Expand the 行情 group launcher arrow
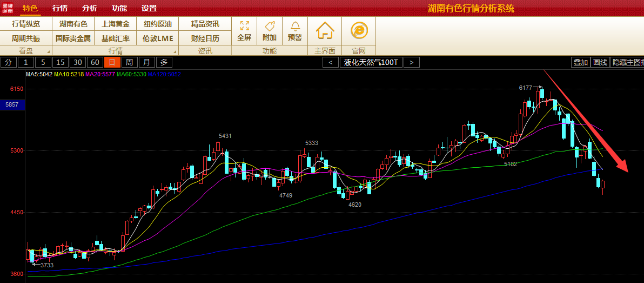The width and height of the screenshot is (644, 283). click(175, 51)
